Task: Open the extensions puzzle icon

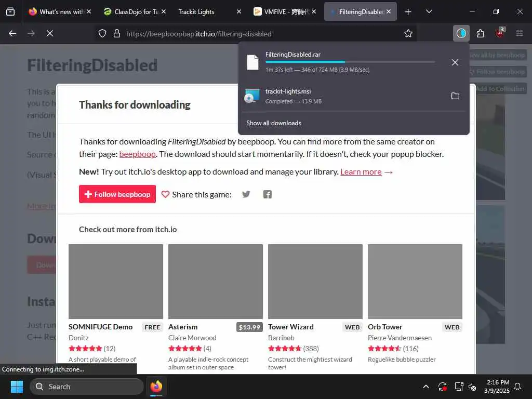Action: click(480, 33)
